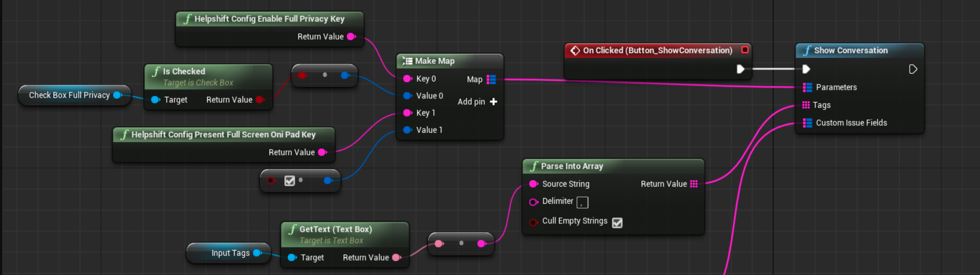Click the On Clicked execution output pin
The height and width of the screenshot is (275, 980).
[740, 69]
